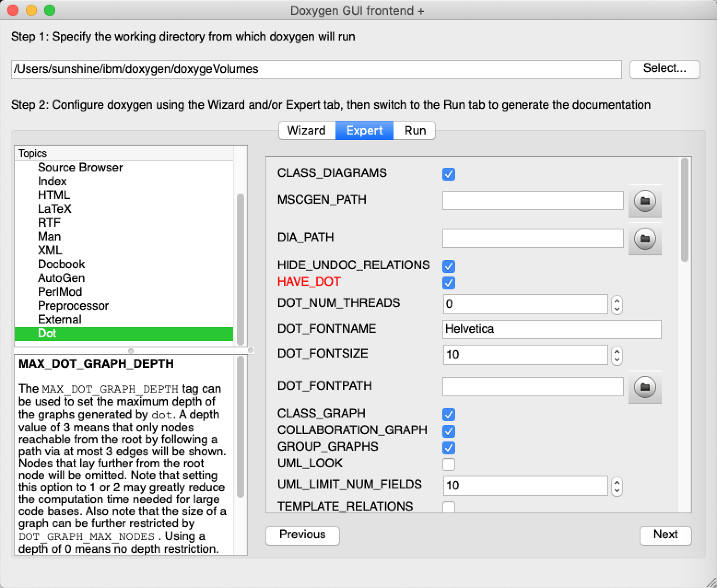The image size is (717, 588).
Task: Adjust the DOT_FONTSIZE stepper arrows
Action: pyautogui.click(x=617, y=355)
